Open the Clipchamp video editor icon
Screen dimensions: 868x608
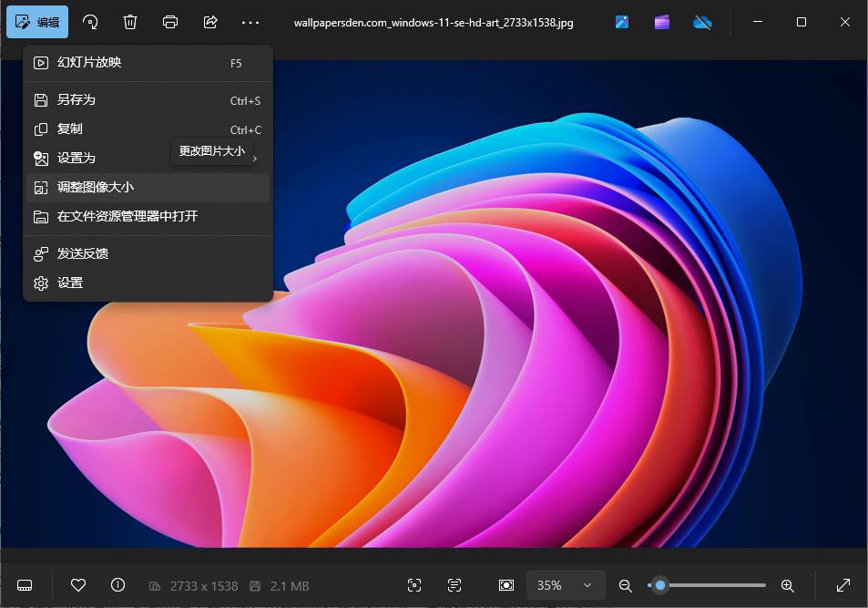click(662, 22)
